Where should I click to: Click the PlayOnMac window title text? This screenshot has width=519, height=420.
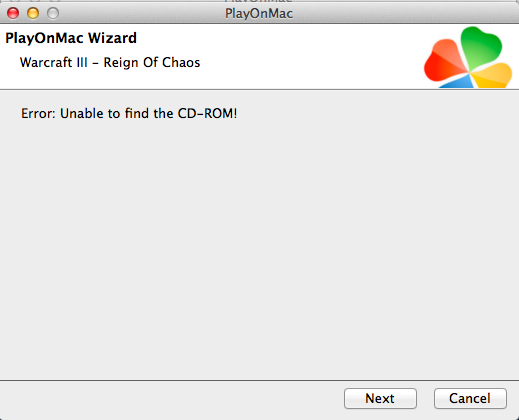click(259, 14)
